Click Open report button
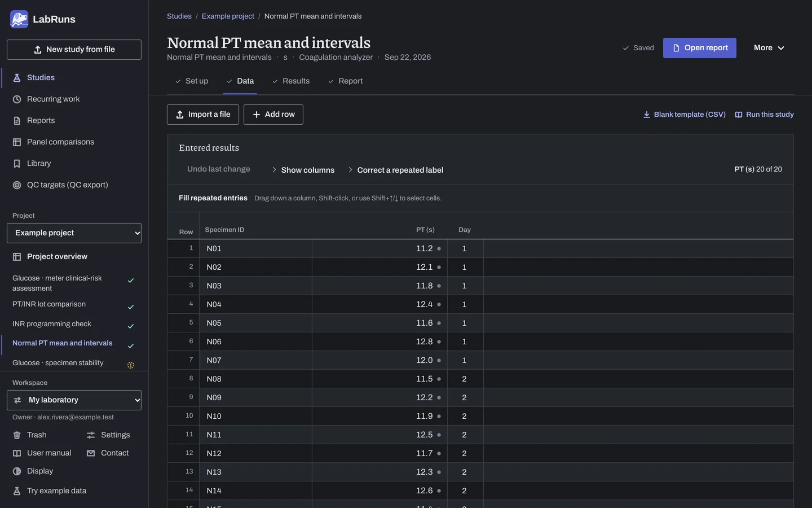The image size is (812, 508). 700,48
